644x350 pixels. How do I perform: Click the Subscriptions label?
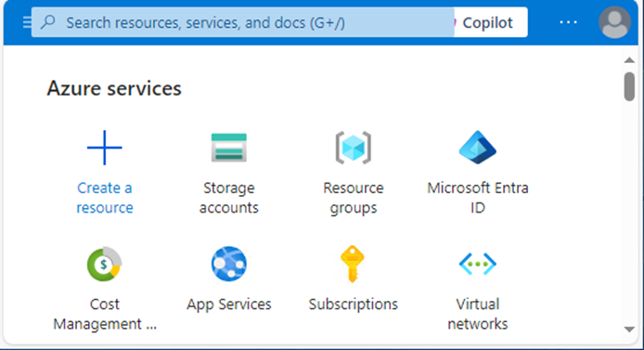pyautogui.click(x=354, y=305)
